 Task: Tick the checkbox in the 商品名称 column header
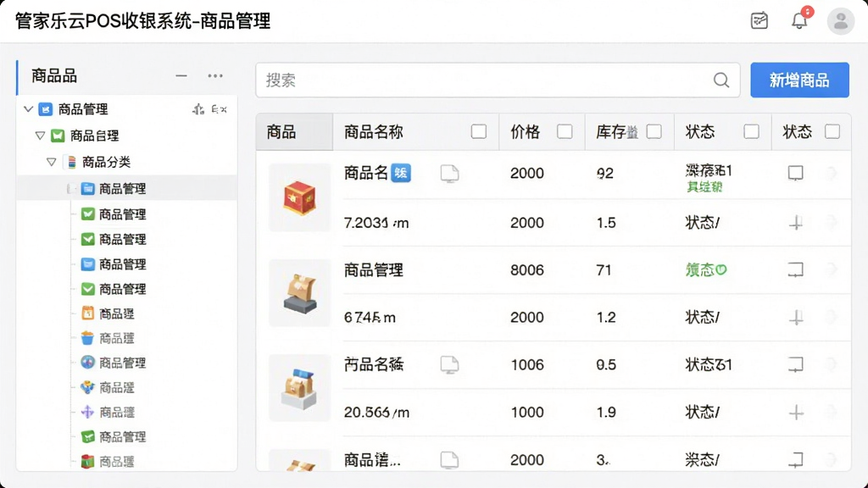point(479,131)
